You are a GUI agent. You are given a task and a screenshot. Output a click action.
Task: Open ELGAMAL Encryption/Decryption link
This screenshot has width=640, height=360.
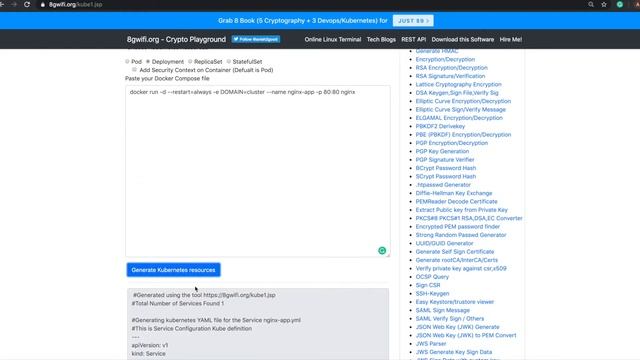point(459,118)
